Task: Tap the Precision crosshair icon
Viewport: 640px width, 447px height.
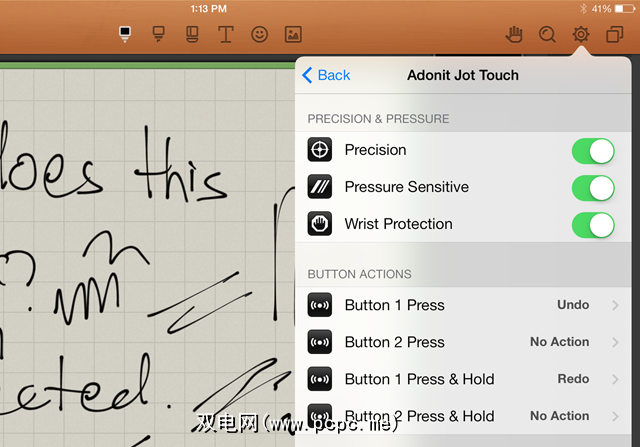Action: [x=320, y=150]
